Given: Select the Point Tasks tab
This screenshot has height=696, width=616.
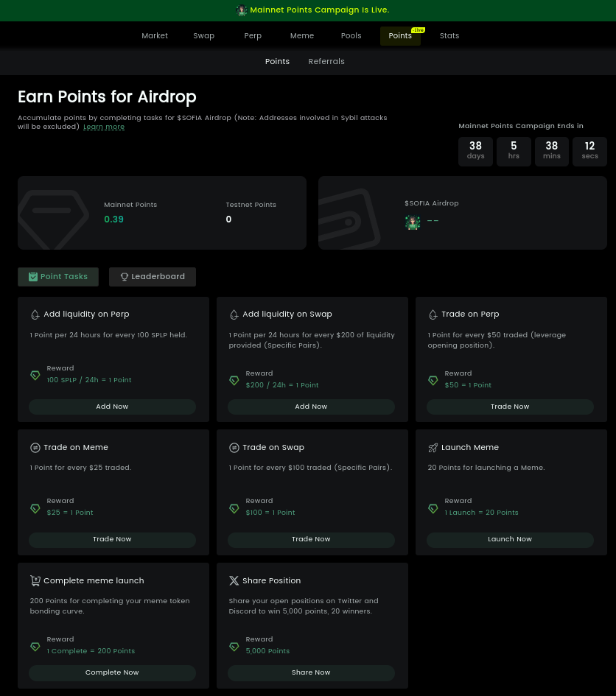Looking at the screenshot, I should 58,276.
